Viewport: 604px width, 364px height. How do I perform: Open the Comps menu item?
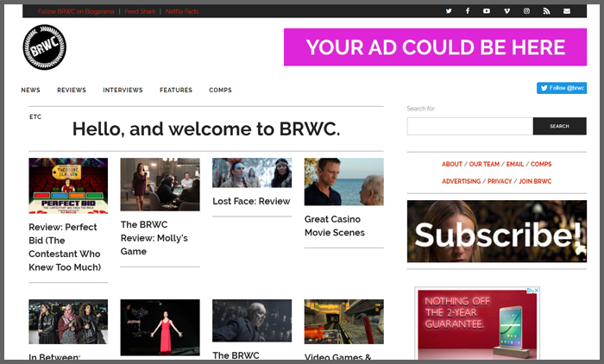pos(220,90)
